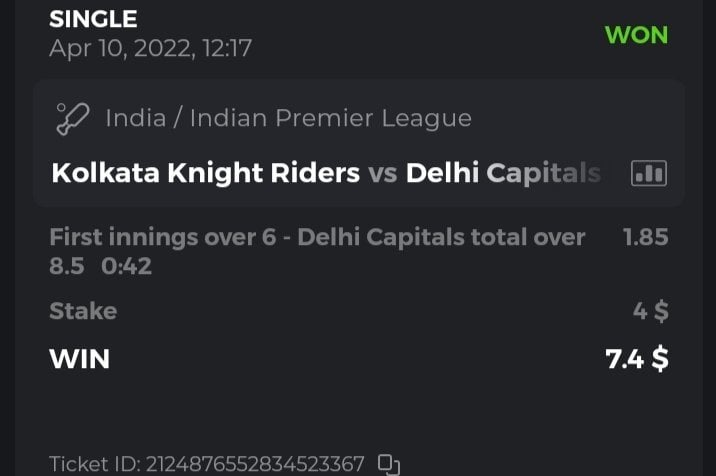Click the '8.5 0:42' line text
The height and width of the screenshot is (476, 716).
click(x=100, y=267)
